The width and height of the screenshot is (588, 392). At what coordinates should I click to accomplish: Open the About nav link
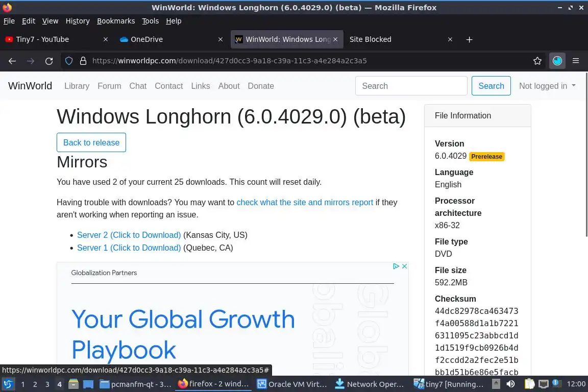click(x=229, y=86)
